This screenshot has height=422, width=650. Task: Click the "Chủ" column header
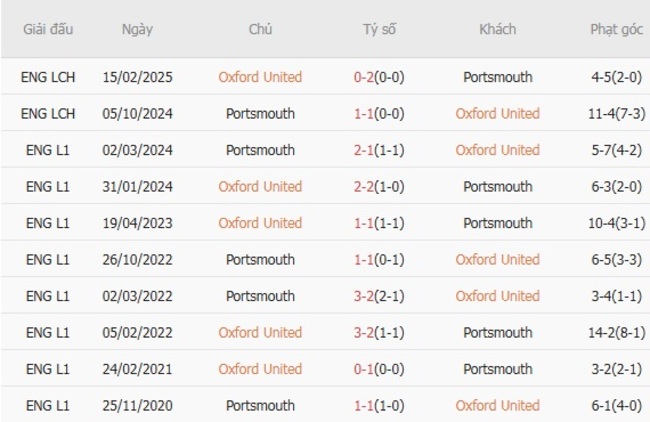[260, 29]
